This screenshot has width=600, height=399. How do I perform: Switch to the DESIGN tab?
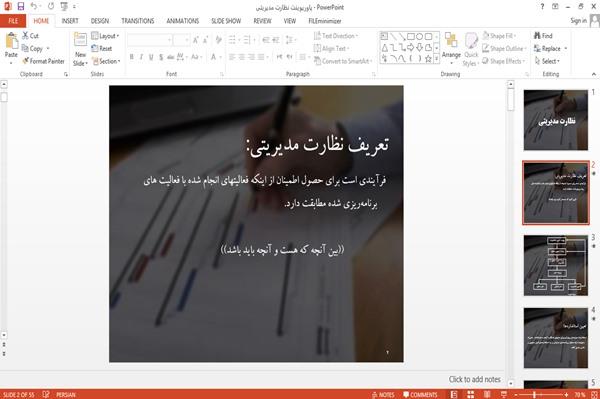point(100,21)
